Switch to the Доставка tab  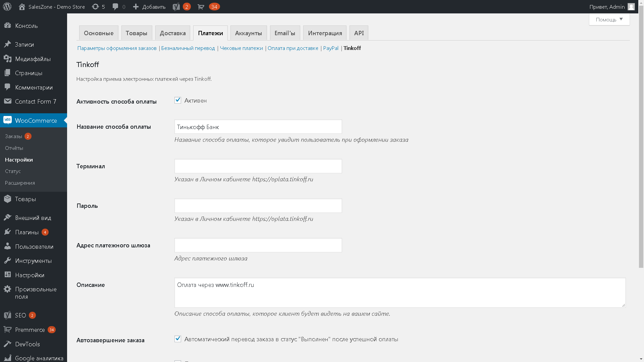point(173,33)
